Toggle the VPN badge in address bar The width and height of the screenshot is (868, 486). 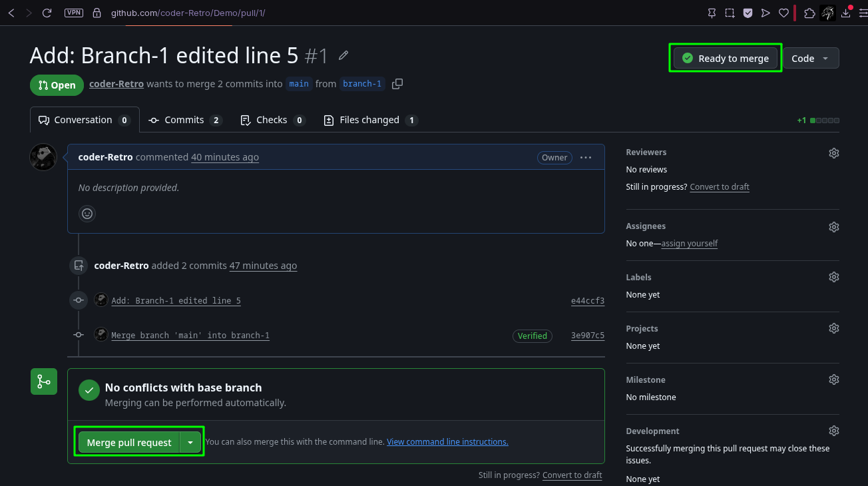74,13
